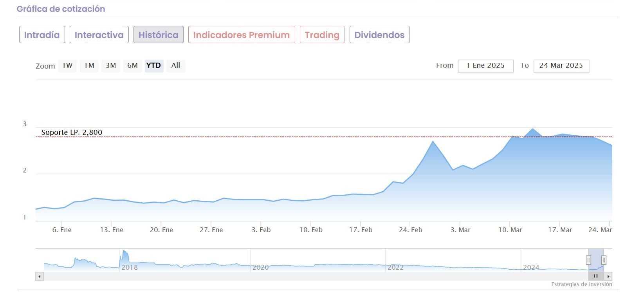Choose the 3M zoom range
Screen dimensions: 644x294
111,65
